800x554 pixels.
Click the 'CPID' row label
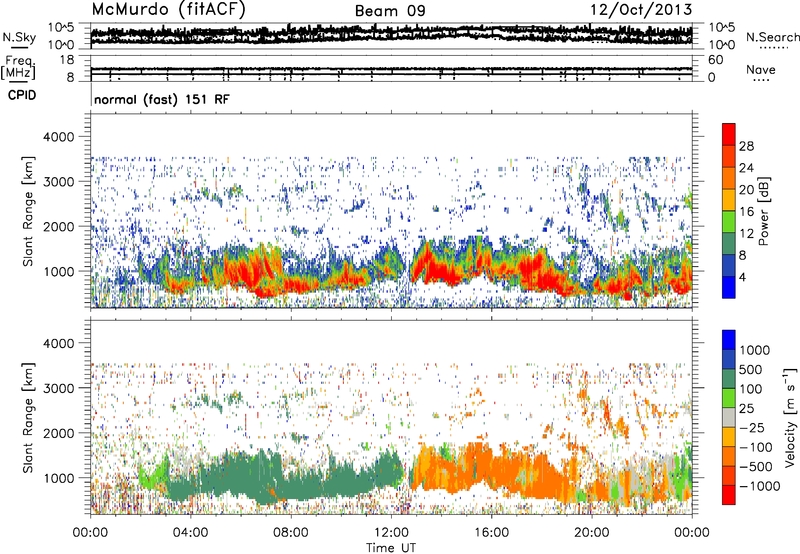pyautogui.click(x=22, y=95)
